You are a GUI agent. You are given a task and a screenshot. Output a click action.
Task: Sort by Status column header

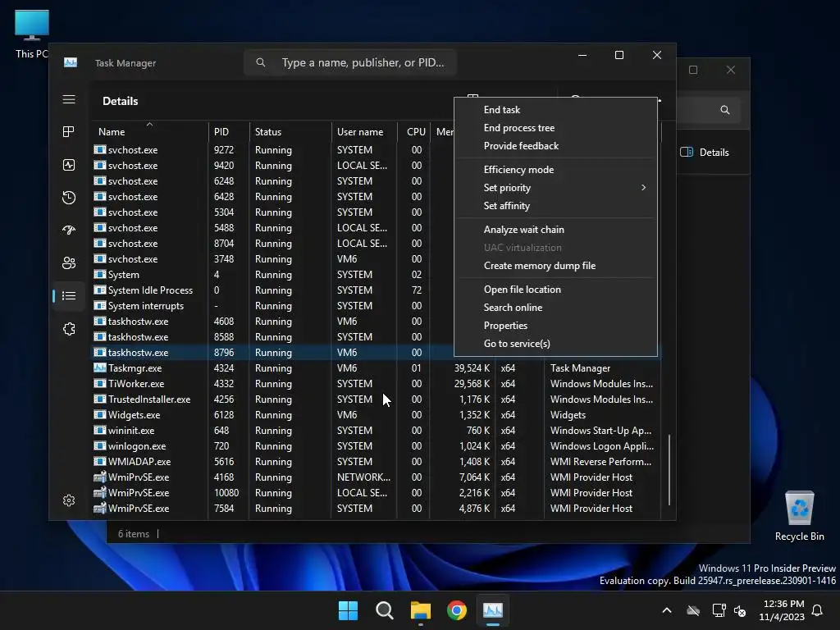click(290, 132)
